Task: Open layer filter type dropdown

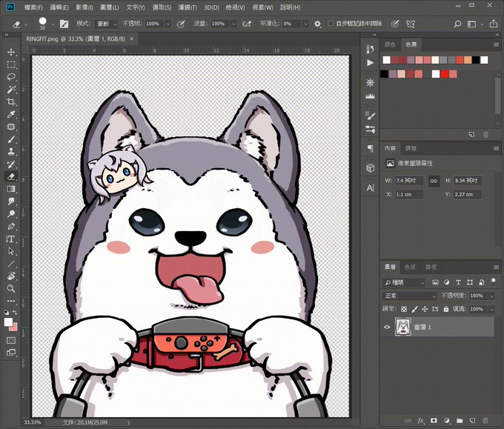Action: 404,282
